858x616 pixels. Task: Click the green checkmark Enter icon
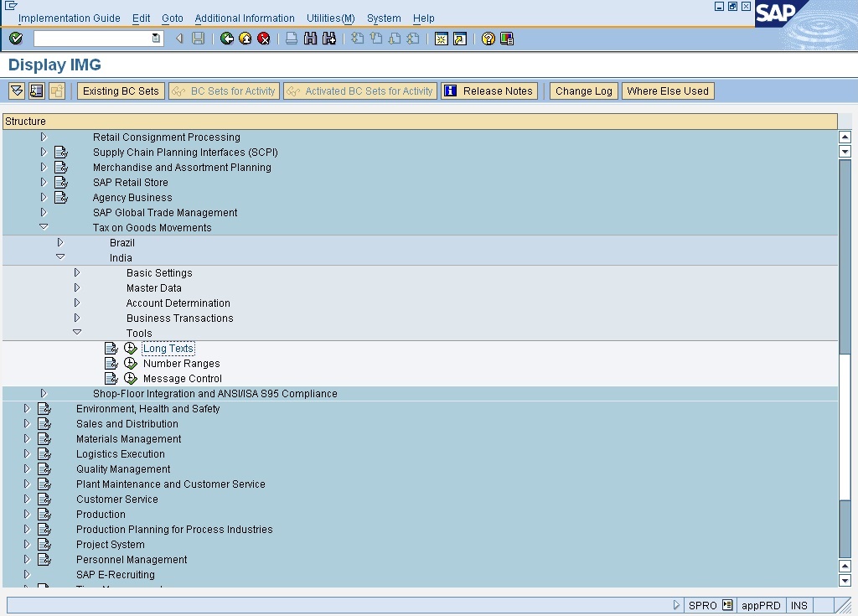(x=16, y=39)
